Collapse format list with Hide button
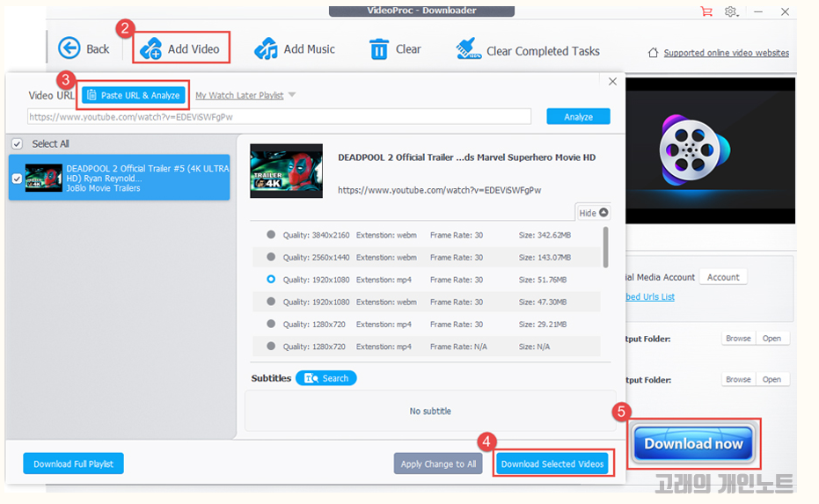This screenshot has width=819, height=504. click(x=593, y=213)
